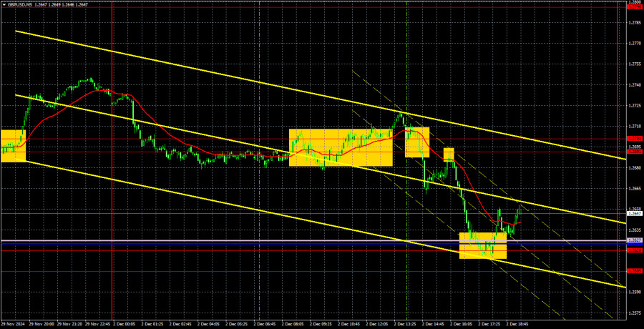Click the 1.2665 price axis value
The width and height of the screenshot is (644, 329).
coord(635,189)
